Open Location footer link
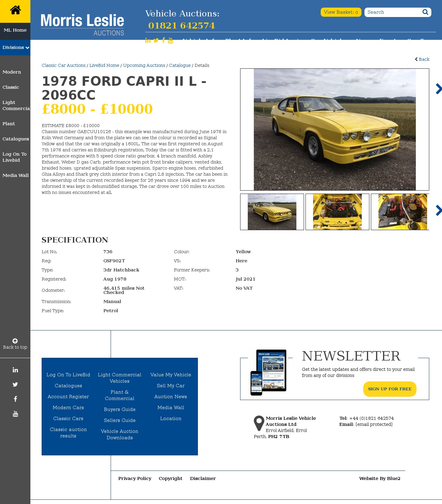This screenshot has height=504, width=442. click(x=171, y=419)
